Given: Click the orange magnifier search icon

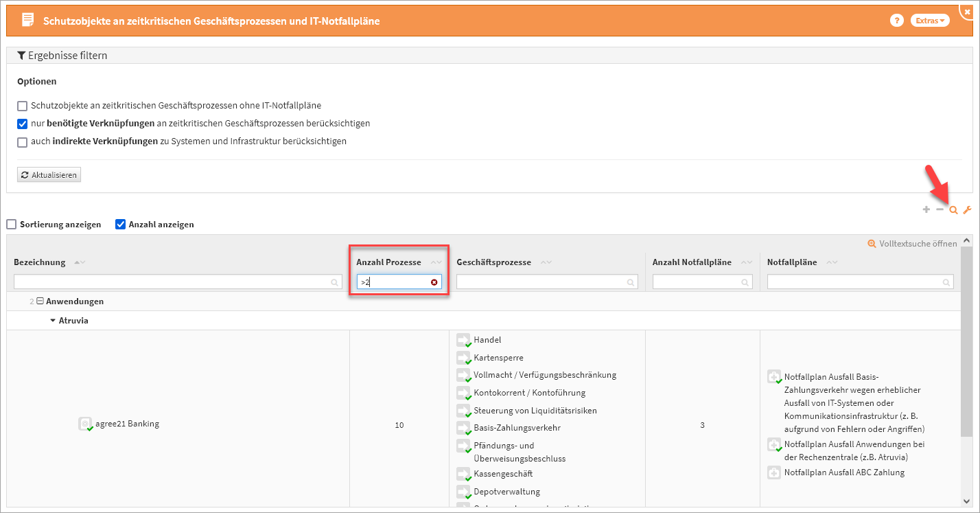Looking at the screenshot, I should [953, 210].
